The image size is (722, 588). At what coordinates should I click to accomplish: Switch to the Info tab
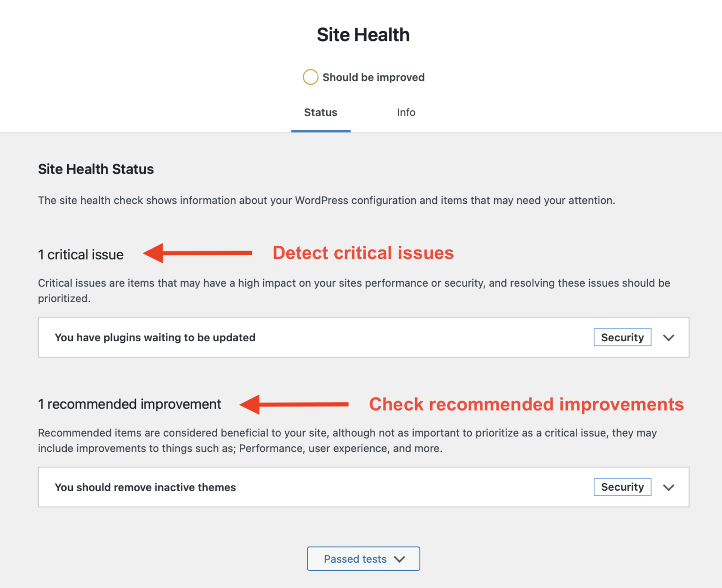pos(406,112)
